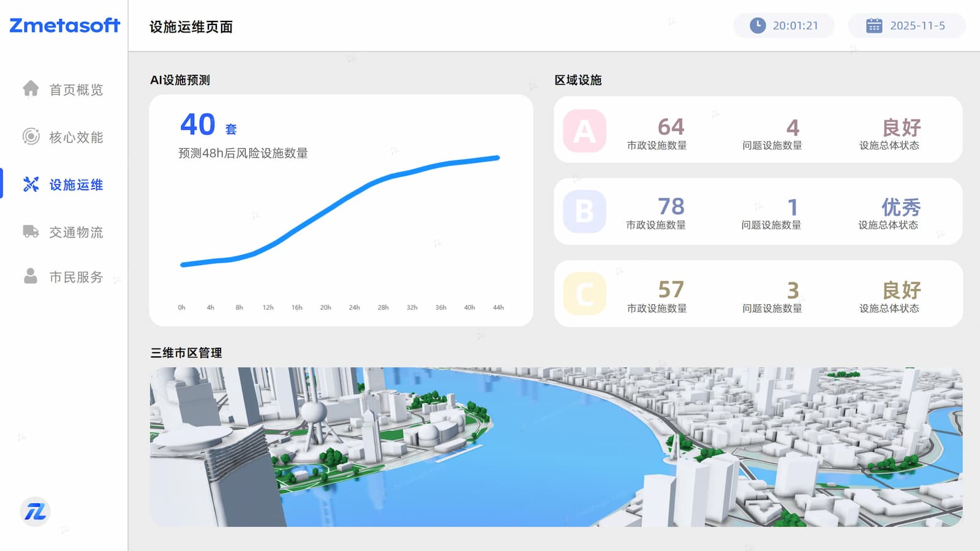The image size is (980, 551).
Task: Select the 市民服务 person icon
Action: [x=30, y=276]
